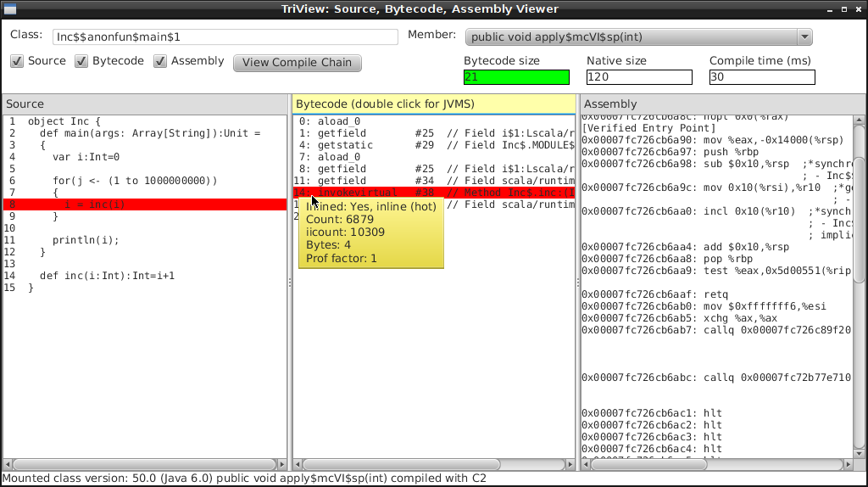
Task: Select highlighted bytecode line '14: invokevirtual #38'
Action: 434,193
